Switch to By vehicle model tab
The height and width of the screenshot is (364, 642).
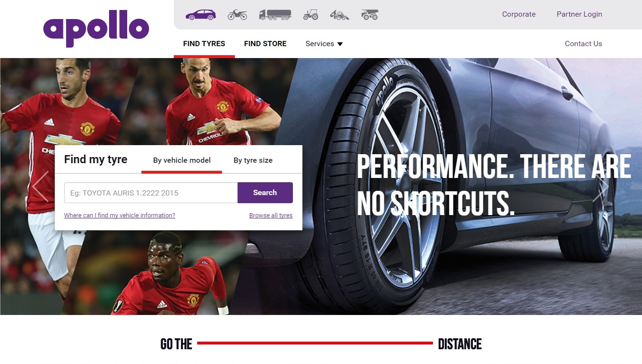pos(182,160)
